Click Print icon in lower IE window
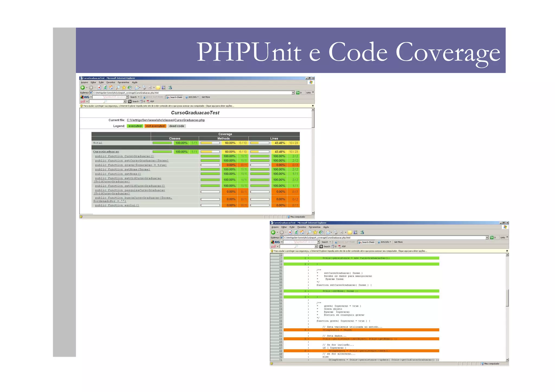Image resolution: width=555 pixels, height=392 pixels. click(335, 232)
